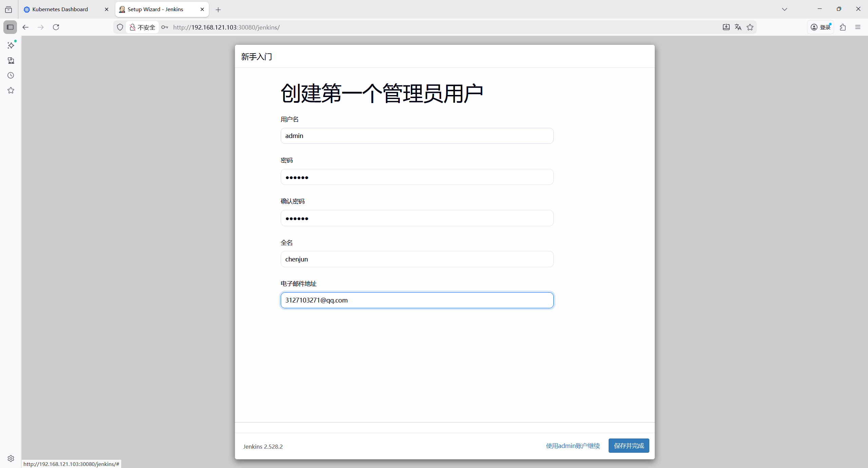This screenshot has height=468, width=868.
Task: Click the 保存并完成 button
Action: click(x=629, y=446)
